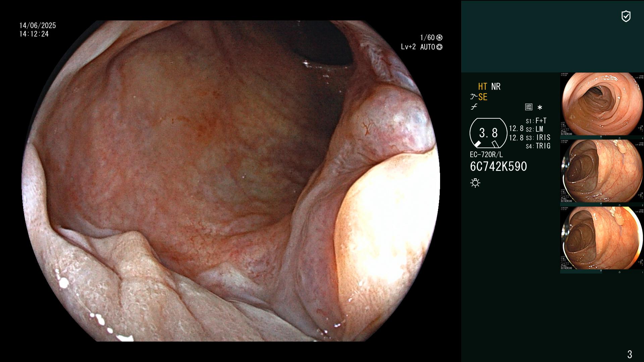644x362 pixels.
Task: Click the structure enhancement curve icon beside SE
Action: click(474, 97)
